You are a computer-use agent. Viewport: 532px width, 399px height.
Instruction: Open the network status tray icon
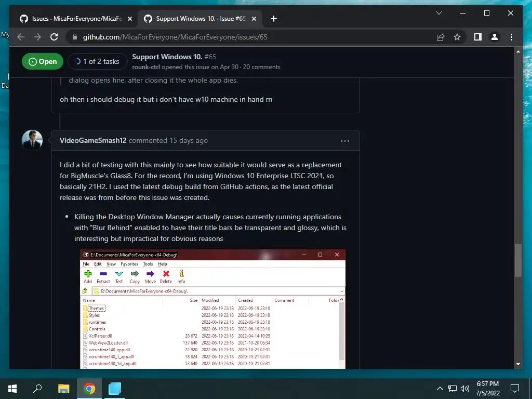click(x=453, y=389)
